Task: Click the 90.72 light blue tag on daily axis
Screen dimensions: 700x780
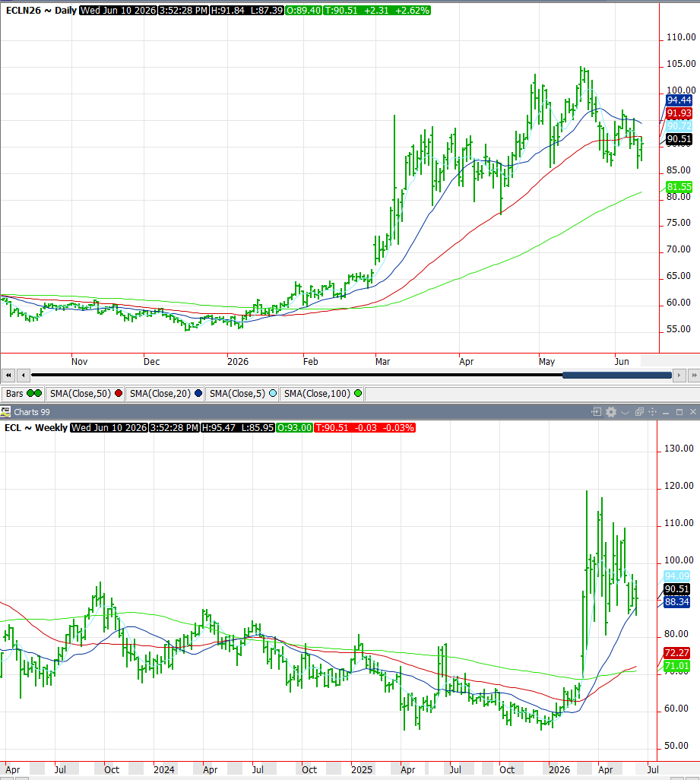Action: coord(679,126)
